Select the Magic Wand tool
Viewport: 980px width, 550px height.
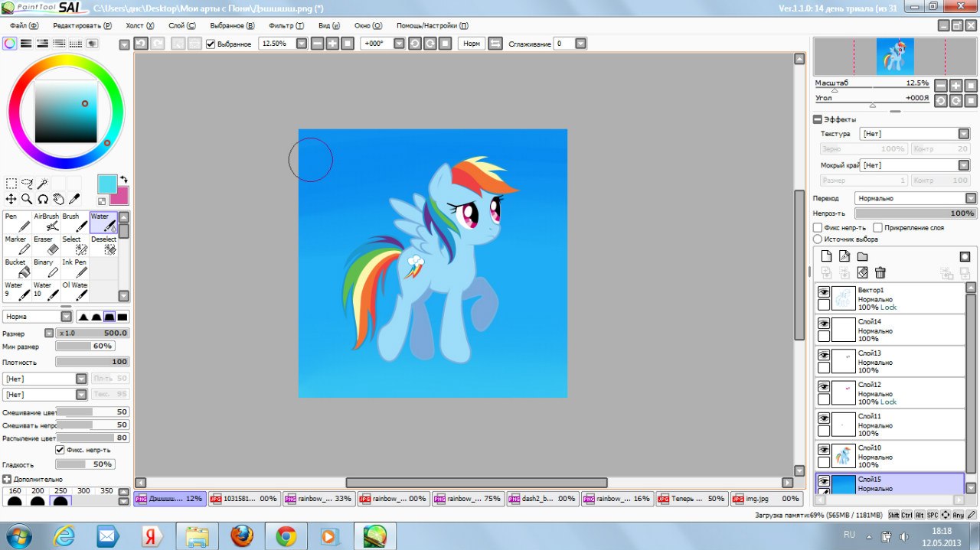(x=42, y=184)
